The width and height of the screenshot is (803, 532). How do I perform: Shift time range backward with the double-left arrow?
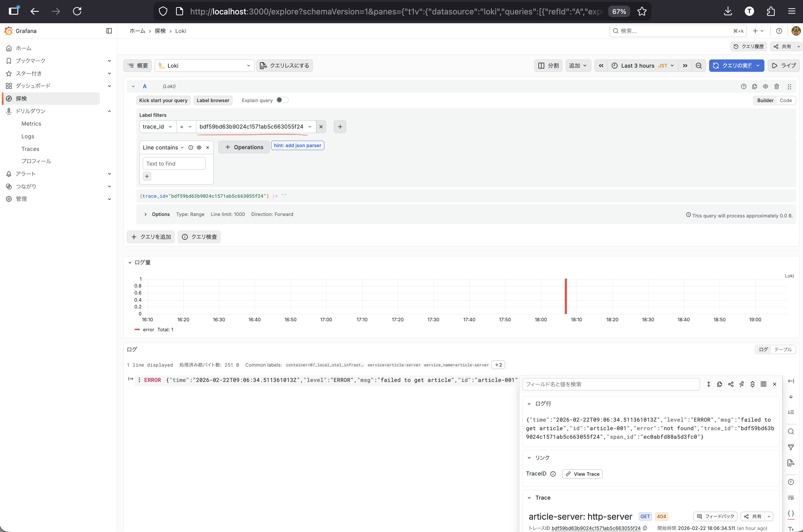[x=601, y=66]
